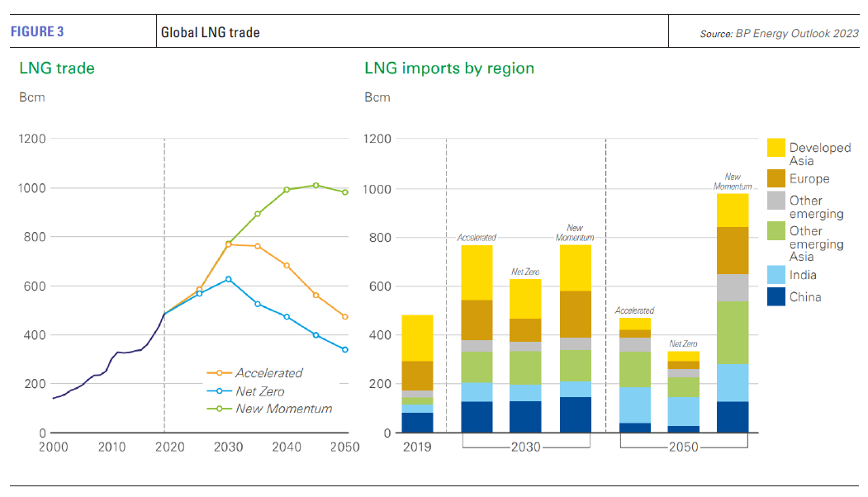Screen dimensions: 868x497
Task: Select the 2019 stacked bar
Action: 417,373
